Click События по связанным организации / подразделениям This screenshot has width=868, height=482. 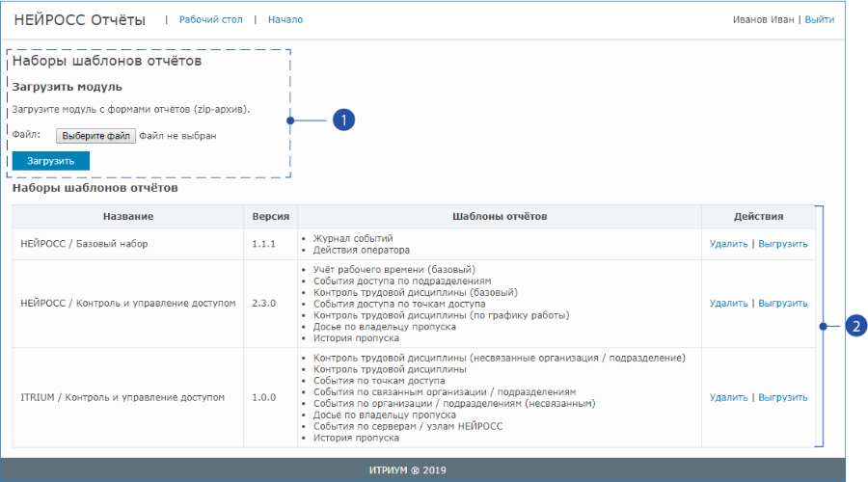click(x=445, y=391)
